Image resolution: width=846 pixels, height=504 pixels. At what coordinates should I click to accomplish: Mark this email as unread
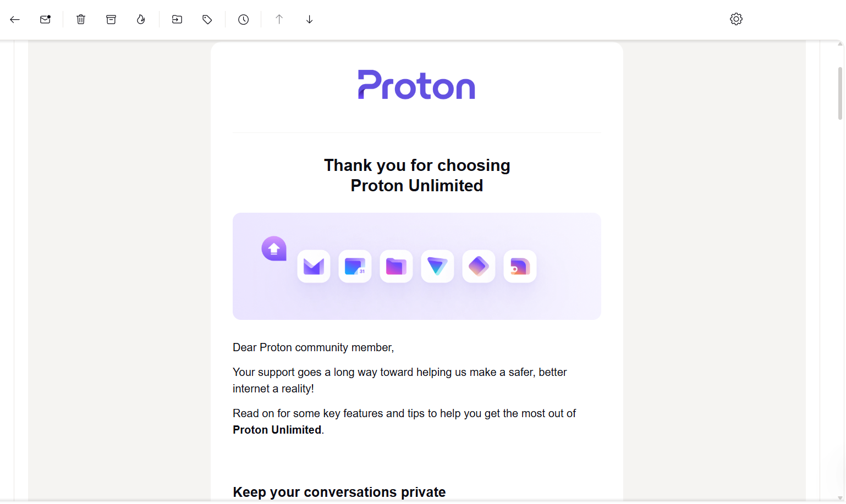(x=45, y=19)
